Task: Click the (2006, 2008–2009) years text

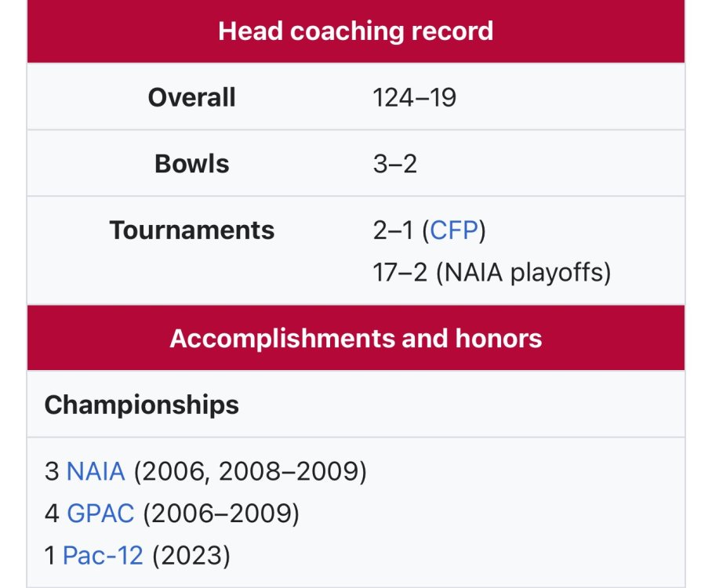Action: [249, 471]
